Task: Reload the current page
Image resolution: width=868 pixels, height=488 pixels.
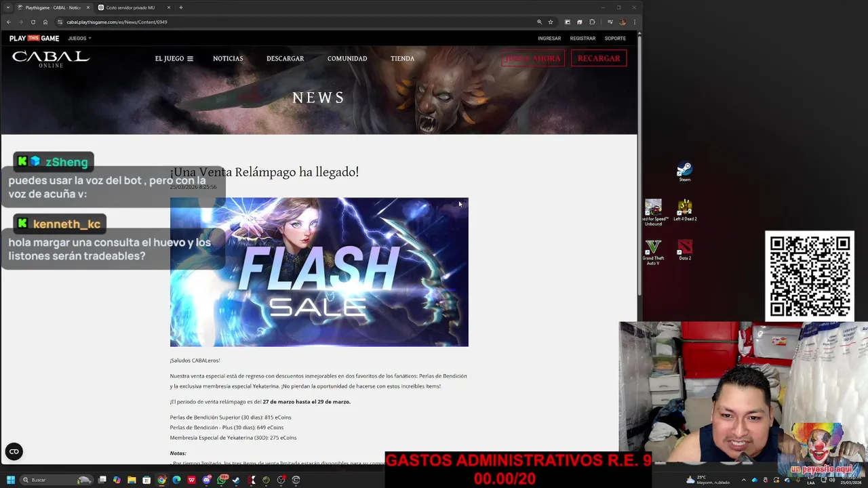Action: (33, 22)
